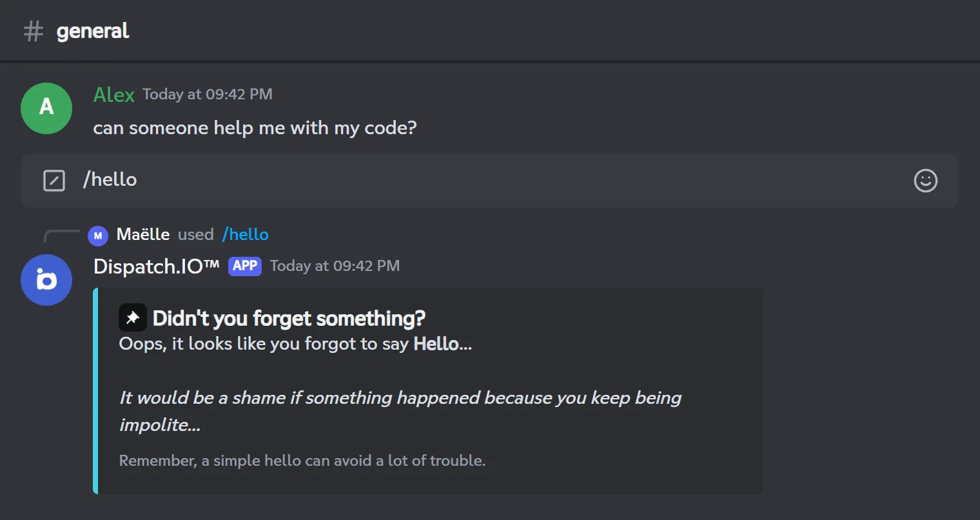Click the message can someone help me
This screenshot has height=520, width=980.
click(x=255, y=128)
